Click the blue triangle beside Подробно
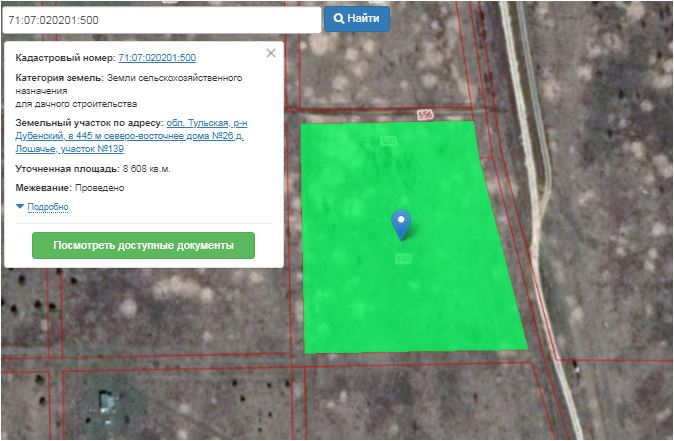674x441 pixels. [x=20, y=207]
